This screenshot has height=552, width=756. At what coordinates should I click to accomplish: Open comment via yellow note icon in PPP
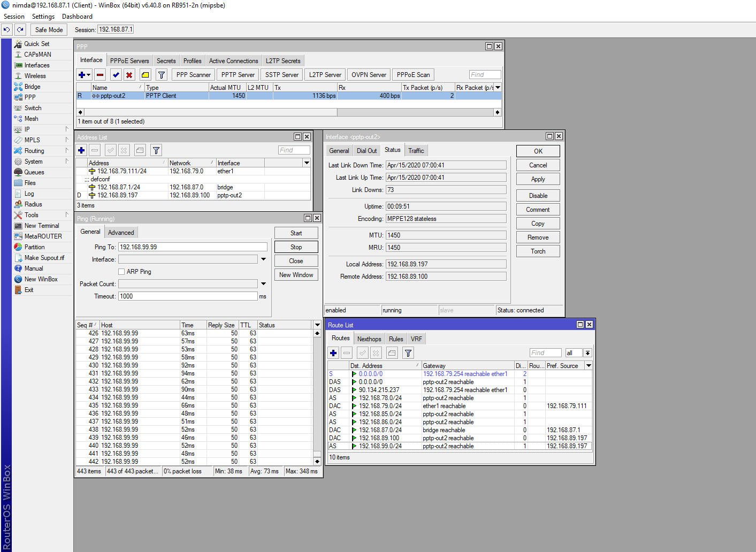tap(145, 75)
